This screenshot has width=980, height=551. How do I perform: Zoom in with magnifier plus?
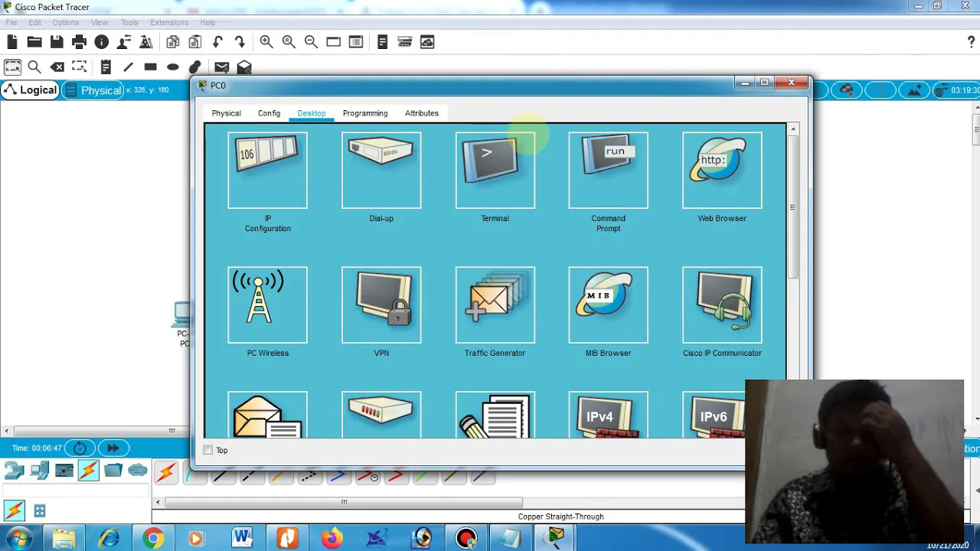tap(266, 42)
